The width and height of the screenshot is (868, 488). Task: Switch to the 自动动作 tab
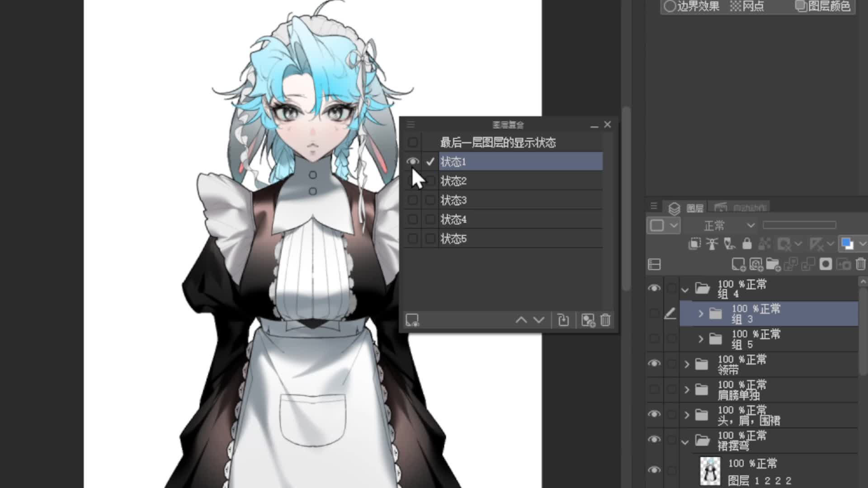741,208
